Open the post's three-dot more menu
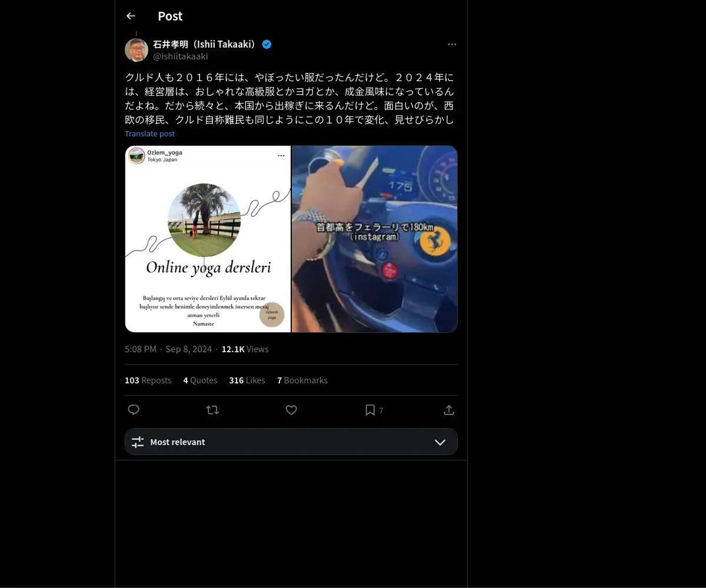Viewport: 706px width, 588px height. pyautogui.click(x=452, y=45)
